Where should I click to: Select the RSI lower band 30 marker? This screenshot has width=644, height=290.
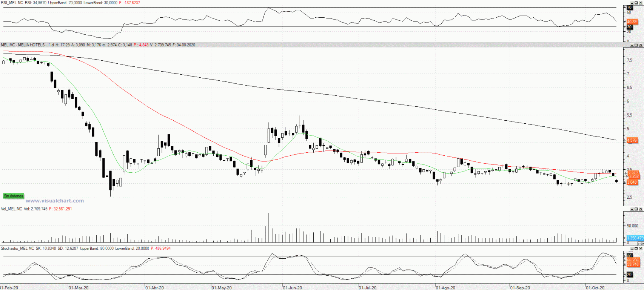pos(629,27)
